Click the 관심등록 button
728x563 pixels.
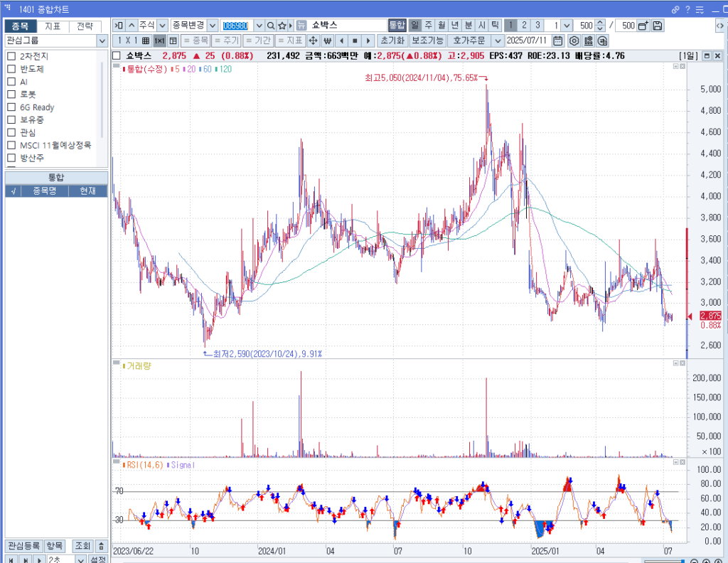(23, 546)
